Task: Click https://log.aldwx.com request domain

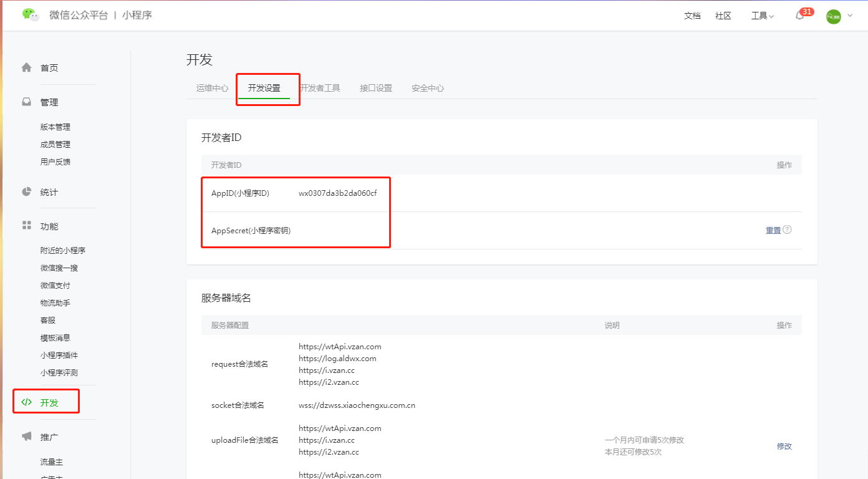Action: click(x=337, y=359)
